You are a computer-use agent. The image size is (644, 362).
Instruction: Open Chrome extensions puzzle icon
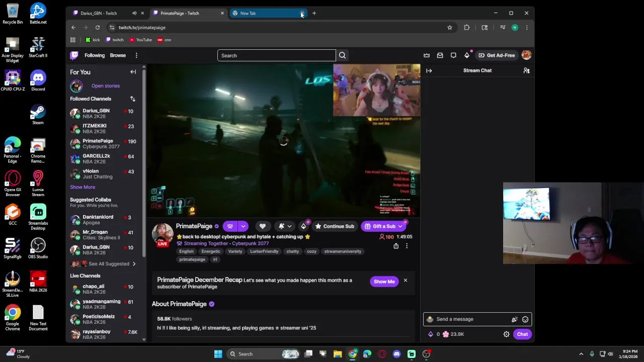(467, 28)
